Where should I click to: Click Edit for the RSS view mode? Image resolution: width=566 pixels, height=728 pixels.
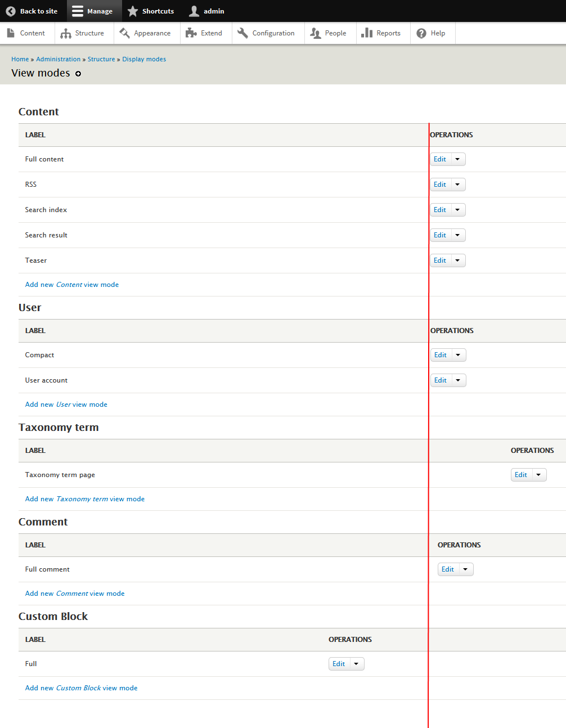[440, 184]
